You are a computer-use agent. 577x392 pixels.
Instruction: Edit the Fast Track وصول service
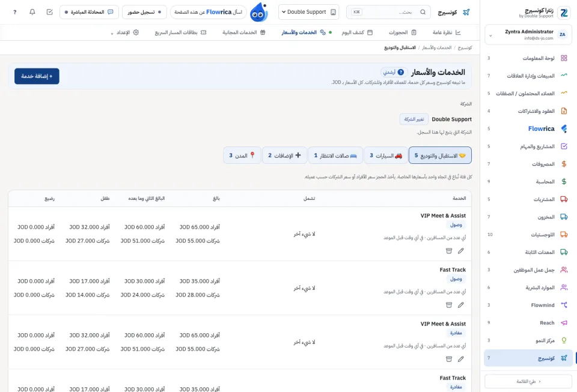(461, 305)
